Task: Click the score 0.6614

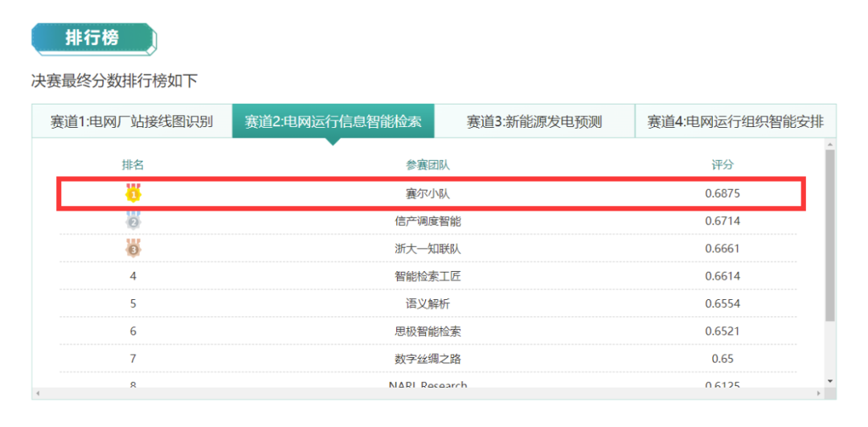Action: (x=723, y=277)
